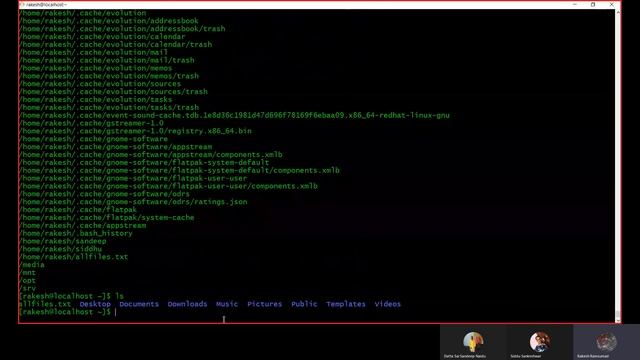Viewport: 640px width, 360px height.
Task: Click the path ending in evolution/calendar/trash
Action: tap(116, 44)
